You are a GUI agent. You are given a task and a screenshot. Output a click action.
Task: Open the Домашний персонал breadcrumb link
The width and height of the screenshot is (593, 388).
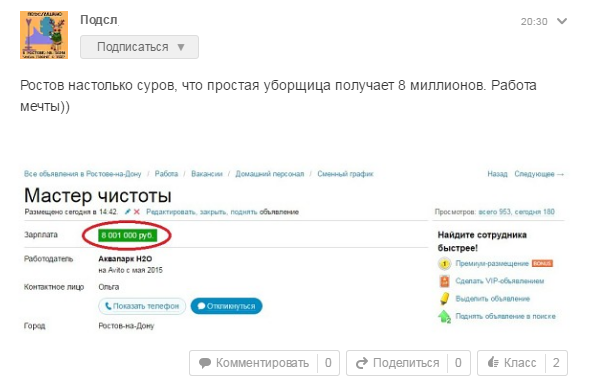coord(270,174)
